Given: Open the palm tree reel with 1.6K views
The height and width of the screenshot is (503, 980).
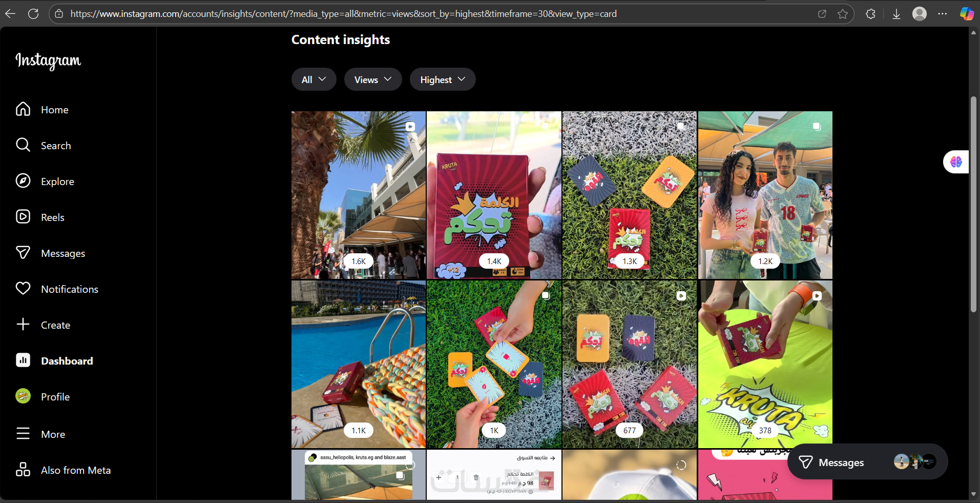Looking at the screenshot, I should click(359, 195).
